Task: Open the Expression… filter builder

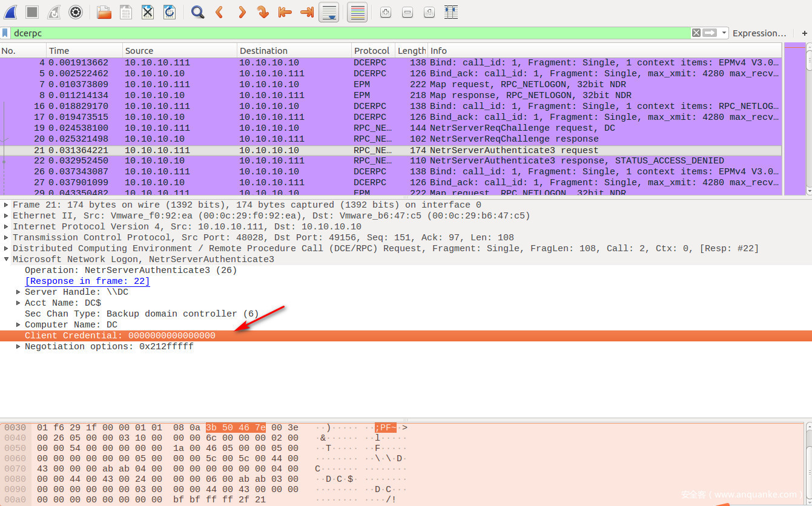Action: tap(759, 33)
